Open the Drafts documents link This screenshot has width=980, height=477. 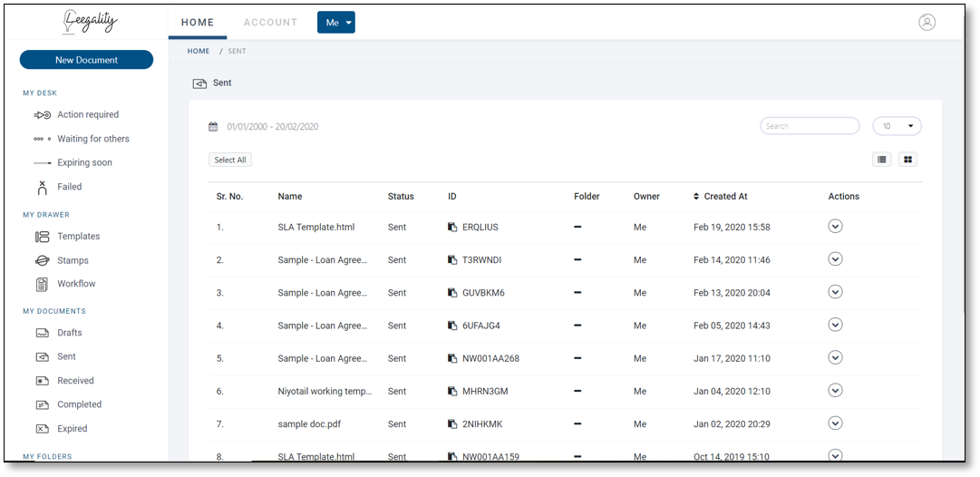70,333
